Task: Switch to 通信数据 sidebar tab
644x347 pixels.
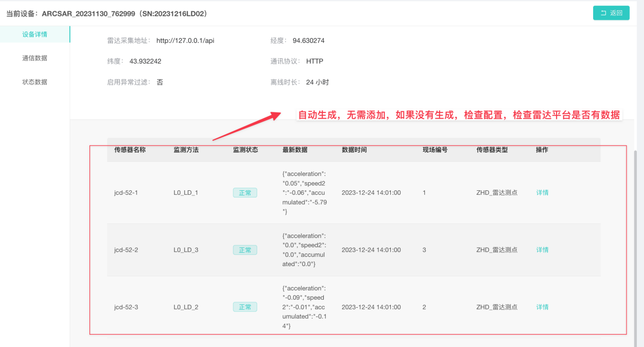Action: (35, 58)
